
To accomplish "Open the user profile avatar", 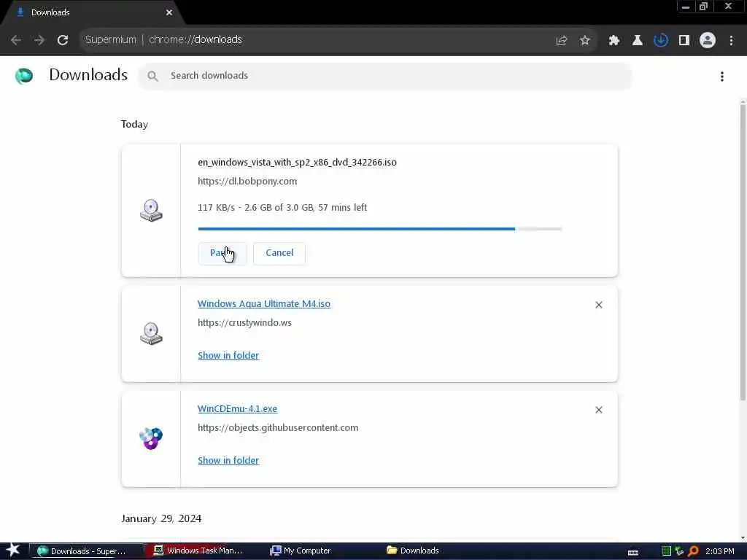I will 708,41.
